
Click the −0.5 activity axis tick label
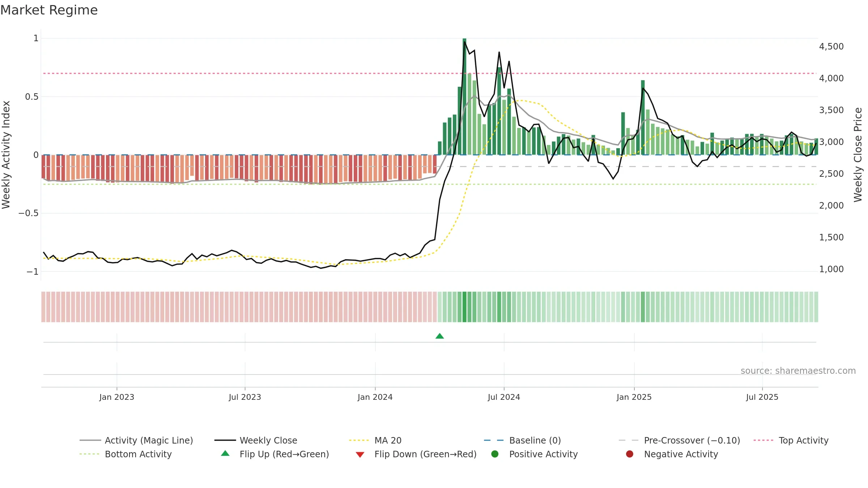tap(29, 213)
